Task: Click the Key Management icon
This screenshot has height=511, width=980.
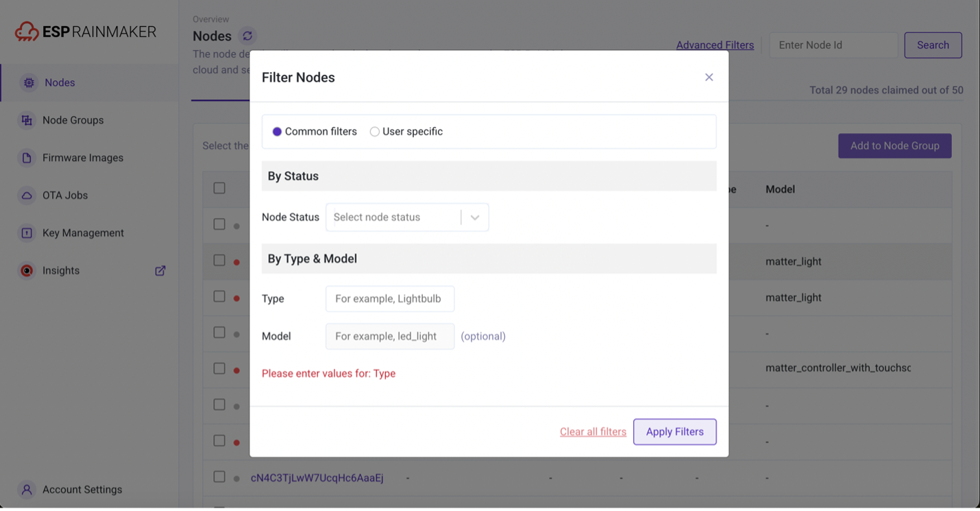Action: point(27,233)
